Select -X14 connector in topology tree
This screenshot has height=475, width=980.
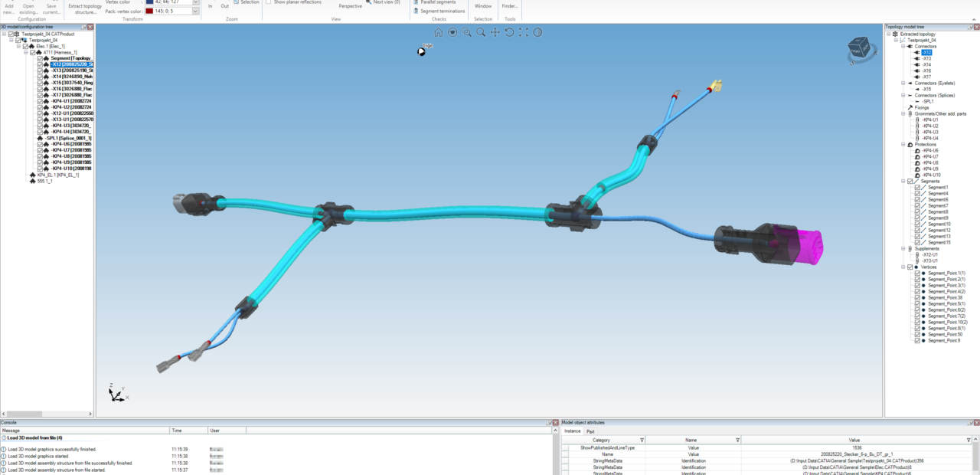point(926,65)
